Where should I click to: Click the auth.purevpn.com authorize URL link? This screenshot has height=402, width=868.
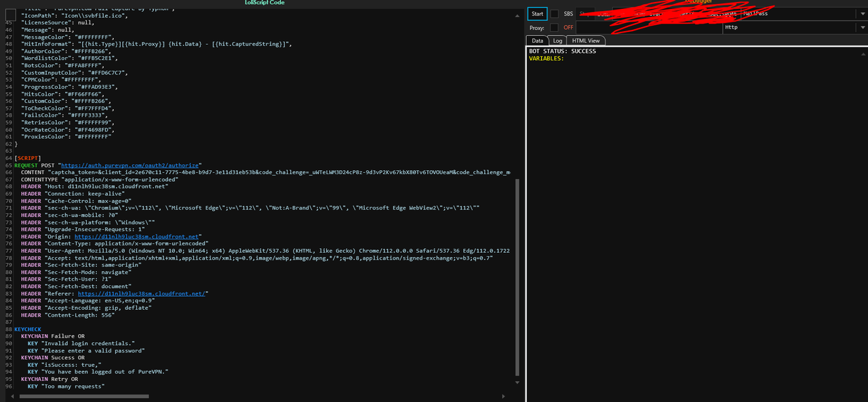[x=131, y=165]
